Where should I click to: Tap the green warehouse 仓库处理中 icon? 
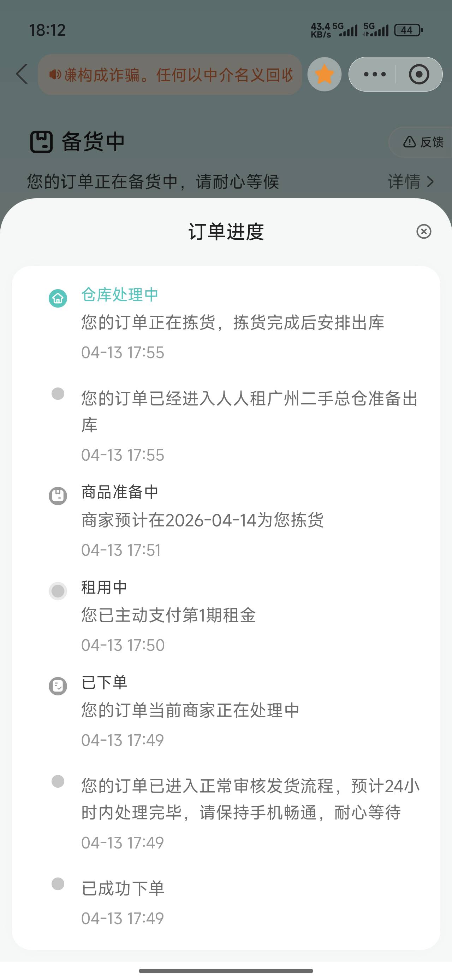tap(58, 298)
